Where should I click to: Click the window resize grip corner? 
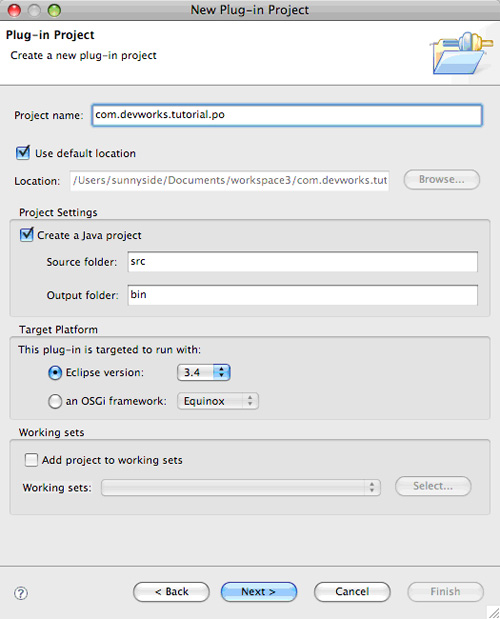pyautogui.click(x=493, y=612)
